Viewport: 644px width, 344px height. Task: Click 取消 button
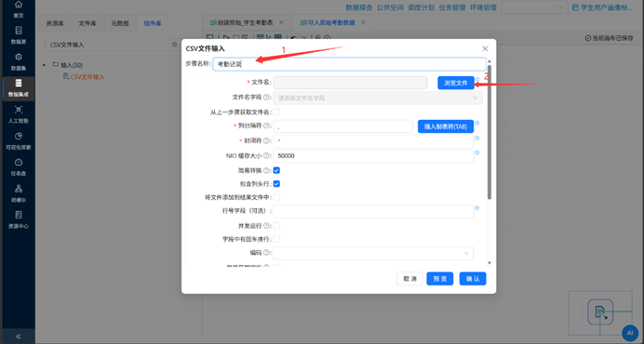(x=409, y=279)
